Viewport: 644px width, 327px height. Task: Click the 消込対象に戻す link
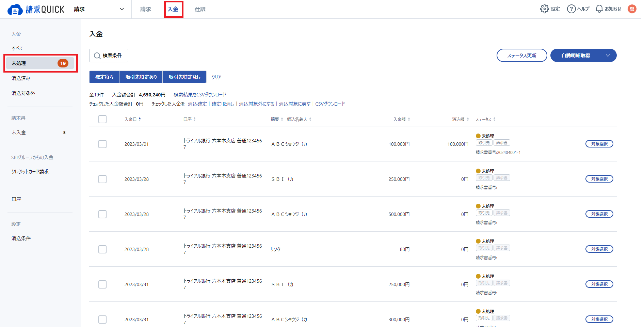[x=295, y=104]
